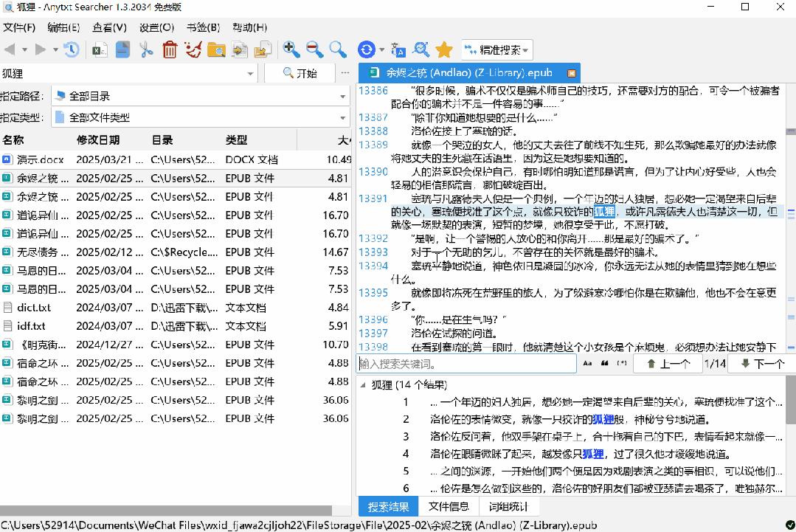Click the search history clock icon
Screen dimensions: 796x532
coord(72,49)
